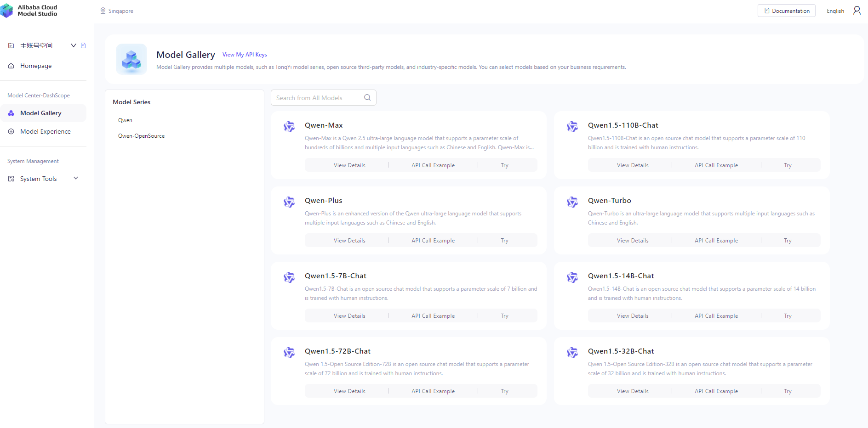Click the Qwen1.5-7B-Chat model logo icon
The width and height of the screenshot is (868, 428).
pos(289,277)
